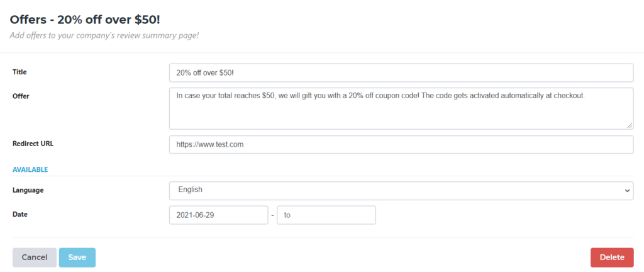
Task: Click the dash between date fields
Action: pyautogui.click(x=272, y=215)
